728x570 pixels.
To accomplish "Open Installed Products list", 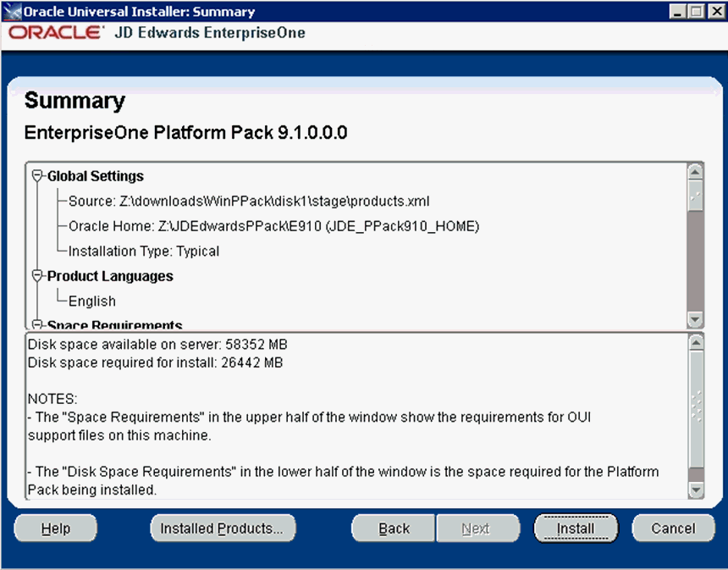I will tap(223, 528).
